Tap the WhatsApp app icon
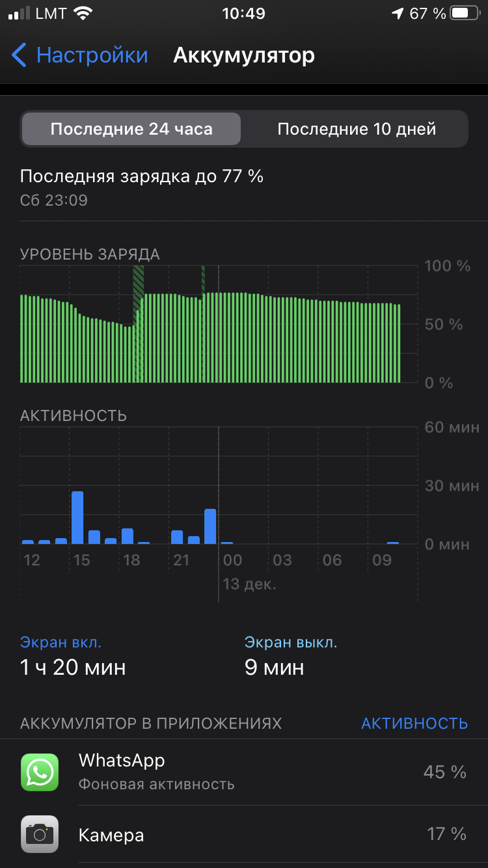Viewport: 488px width, 868px height. [x=40, y=772]
